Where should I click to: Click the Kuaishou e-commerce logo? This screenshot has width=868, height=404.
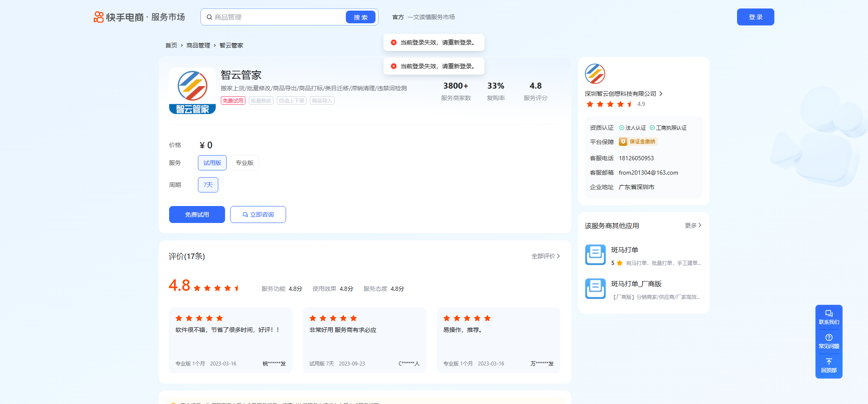(x=119, y=17)
